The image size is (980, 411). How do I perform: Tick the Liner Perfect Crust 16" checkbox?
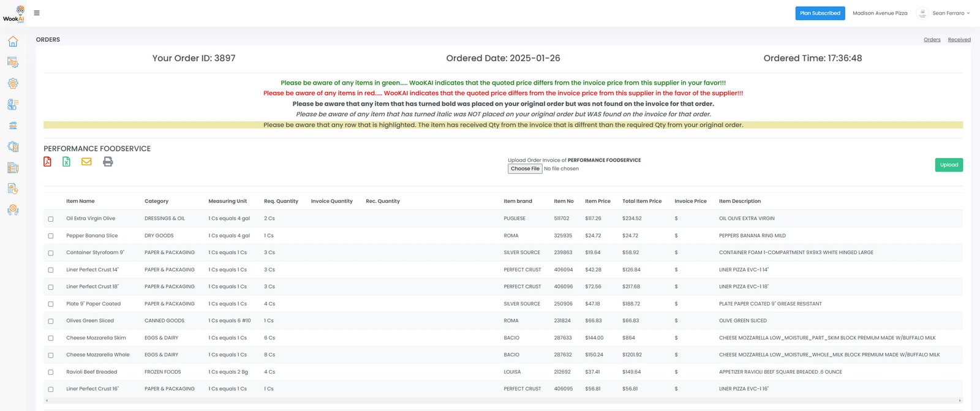click(x=51, y=390)
